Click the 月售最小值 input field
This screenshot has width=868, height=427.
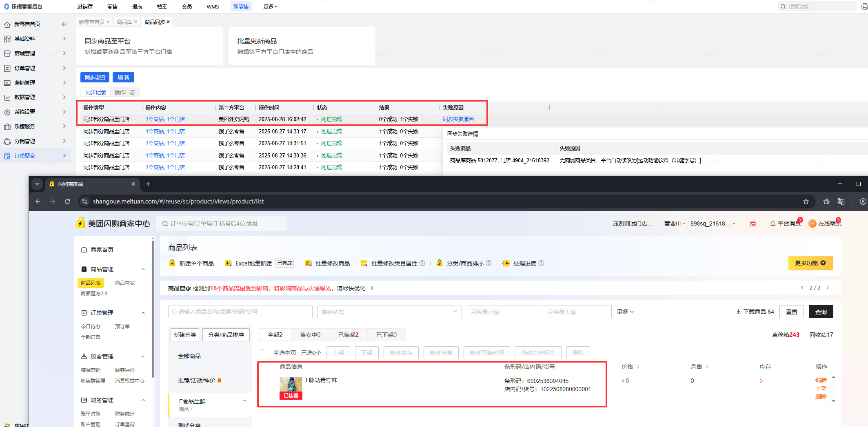[x=501, y=312]
